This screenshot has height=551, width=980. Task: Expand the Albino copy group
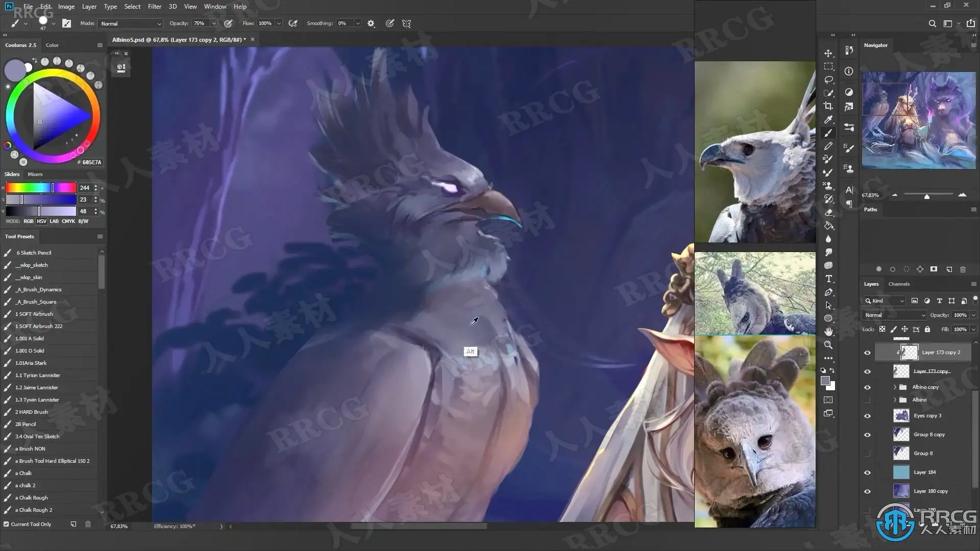pyautogui.click(x=895, y=387)
